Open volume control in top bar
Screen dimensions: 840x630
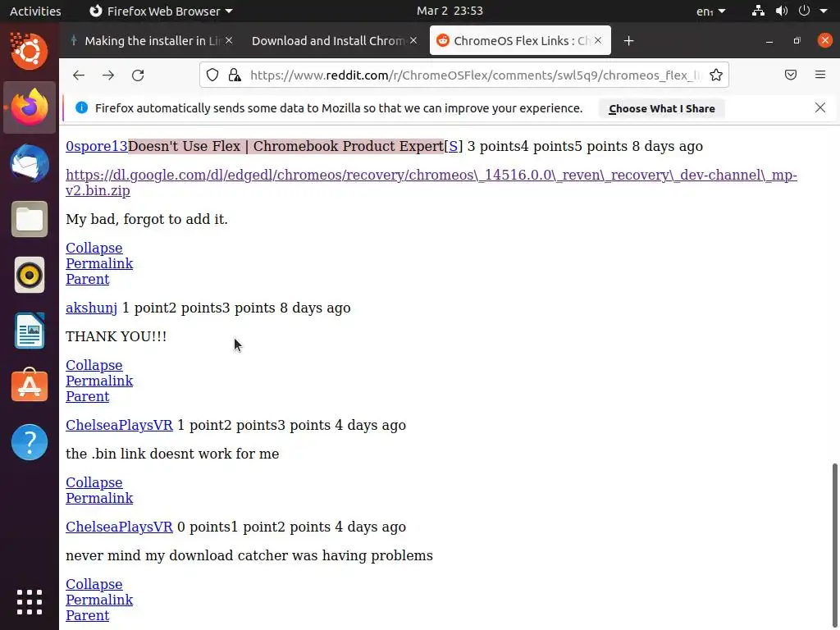[782, 11]
